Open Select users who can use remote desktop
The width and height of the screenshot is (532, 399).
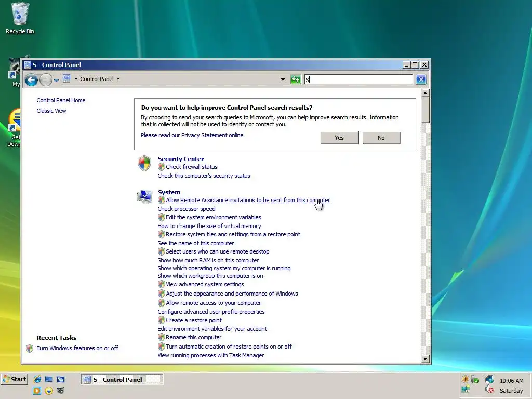click(x=218, y=251)
